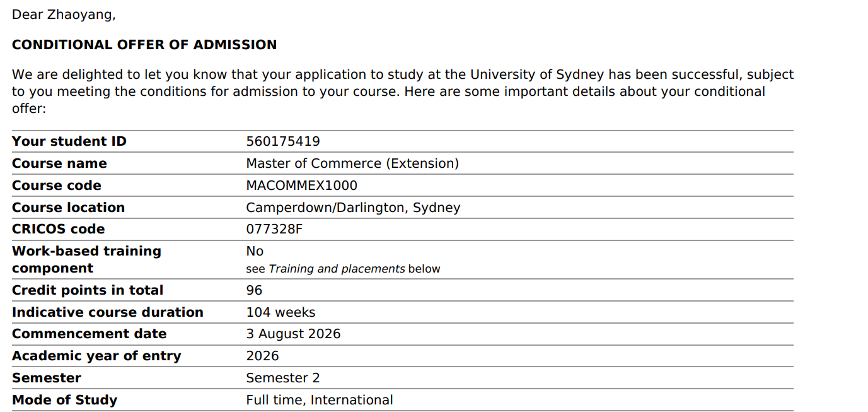Click the italic Training and placements reference

point(337,269)
